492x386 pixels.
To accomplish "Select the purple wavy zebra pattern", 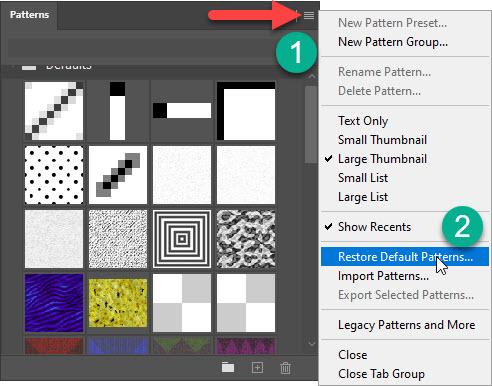I will [54, 303].
